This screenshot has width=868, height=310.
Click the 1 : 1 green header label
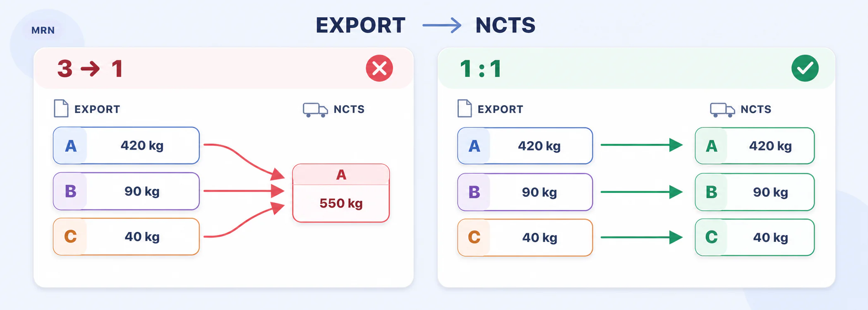pyautogui.click(x=481, y=69)
